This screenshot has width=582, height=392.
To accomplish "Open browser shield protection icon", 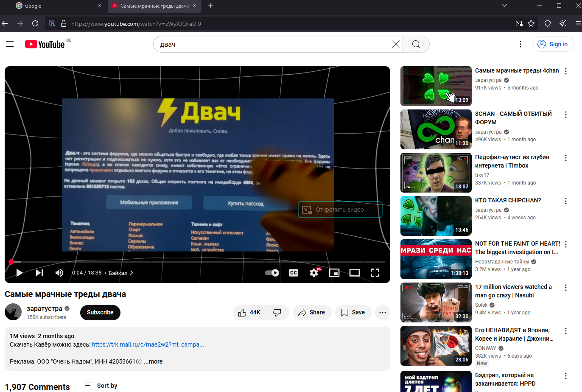I will 548,23.
